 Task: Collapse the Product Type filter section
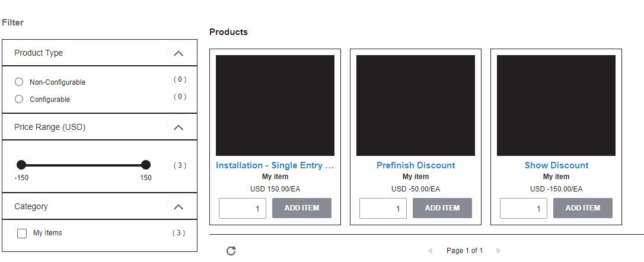pyautogui.click(x=178, y=53)
